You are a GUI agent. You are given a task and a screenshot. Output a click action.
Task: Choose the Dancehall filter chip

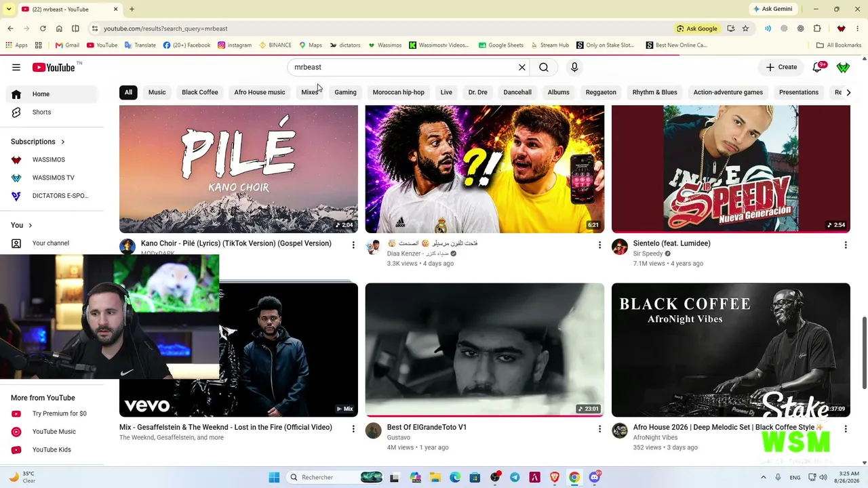517,92
